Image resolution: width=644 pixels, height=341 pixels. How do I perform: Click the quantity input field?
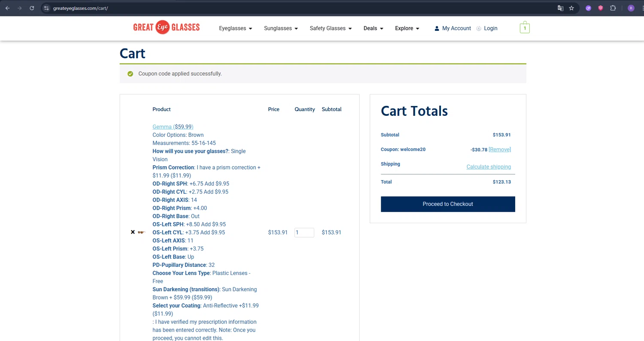click(x=304, y=232)
